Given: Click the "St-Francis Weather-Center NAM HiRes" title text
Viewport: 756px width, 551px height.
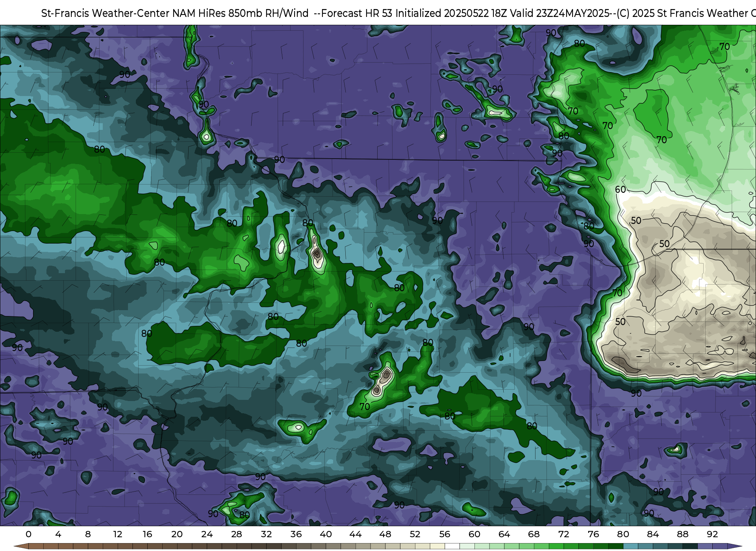Looking at the screenshot, I should 133,13.
